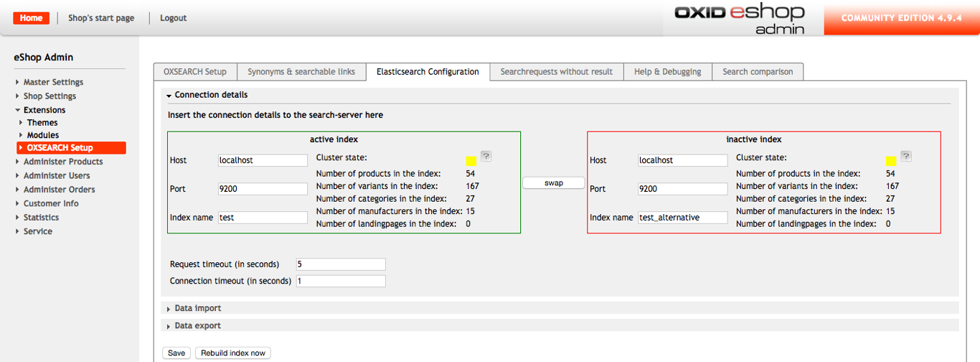
Task: Click Rebuild index now button
Action: click(x=233, y=353)
